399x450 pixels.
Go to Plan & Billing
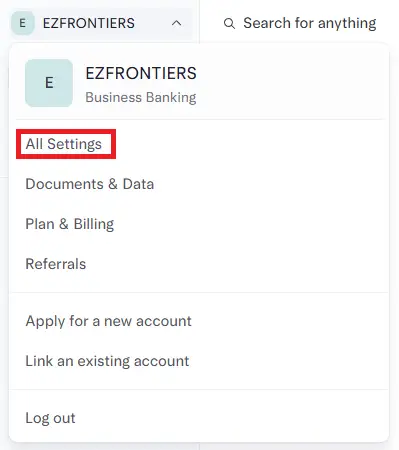click(70, 224)
